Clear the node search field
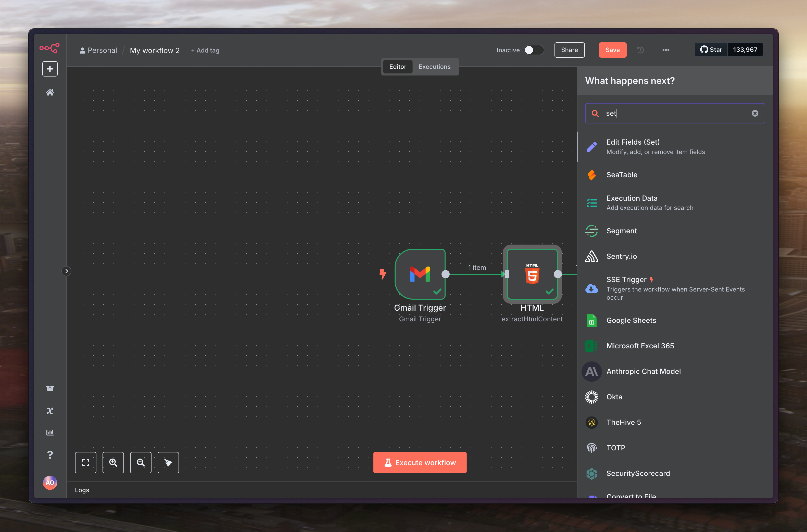807x532 pixels. (755, 113)
